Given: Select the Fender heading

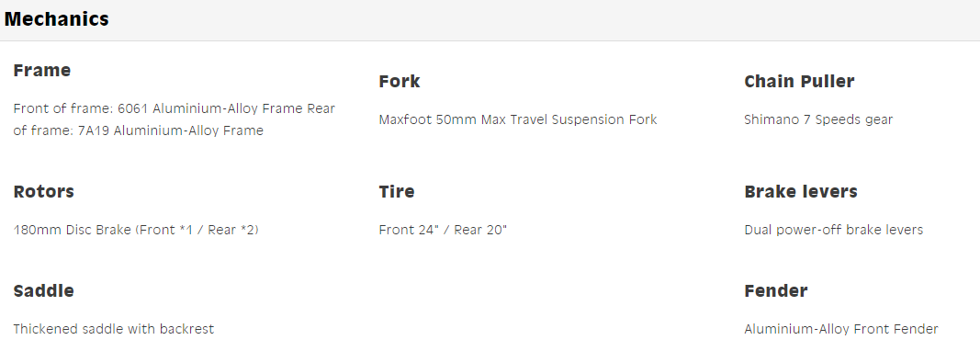Looking at the screenshot, I should 775,291.
